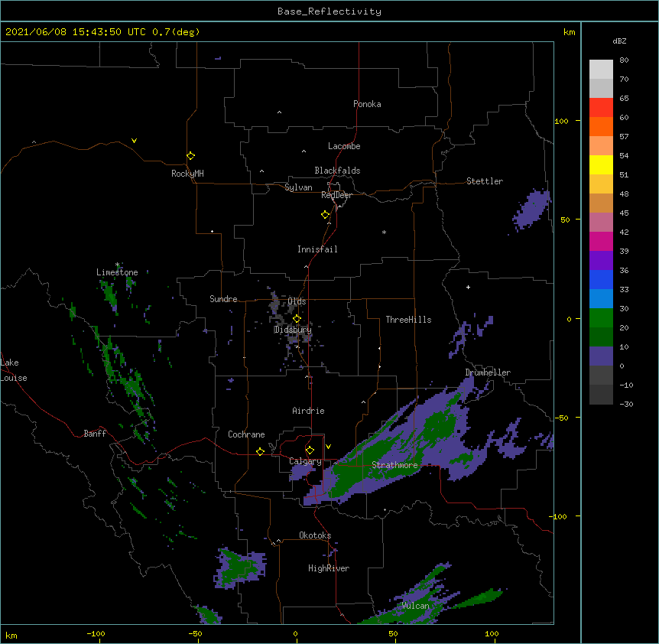The width and height of the screenshot is (659, 644).
Task: Click the ThreeHills town label
Action: (x=408, y=320)
